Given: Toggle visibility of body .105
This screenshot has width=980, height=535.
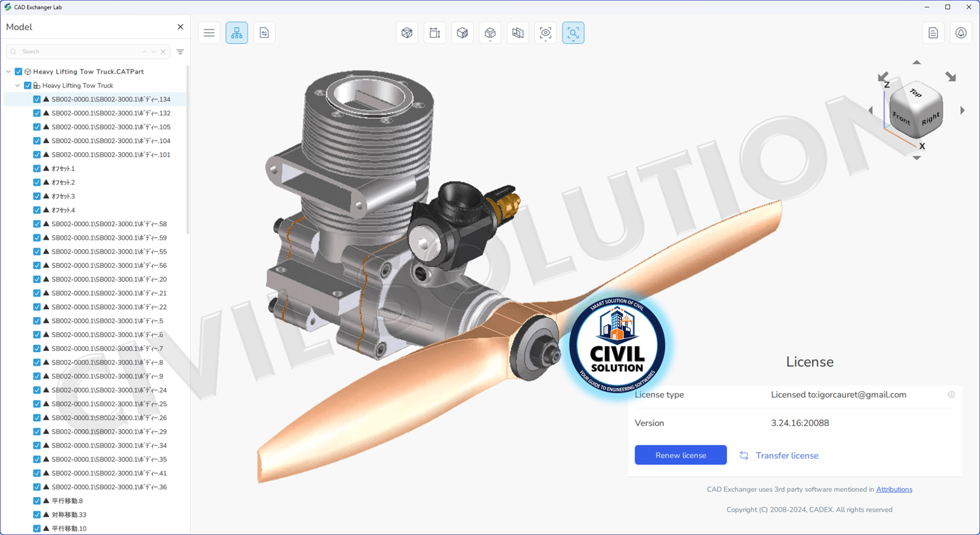Looking at the screenshot, I should [37, 127].
